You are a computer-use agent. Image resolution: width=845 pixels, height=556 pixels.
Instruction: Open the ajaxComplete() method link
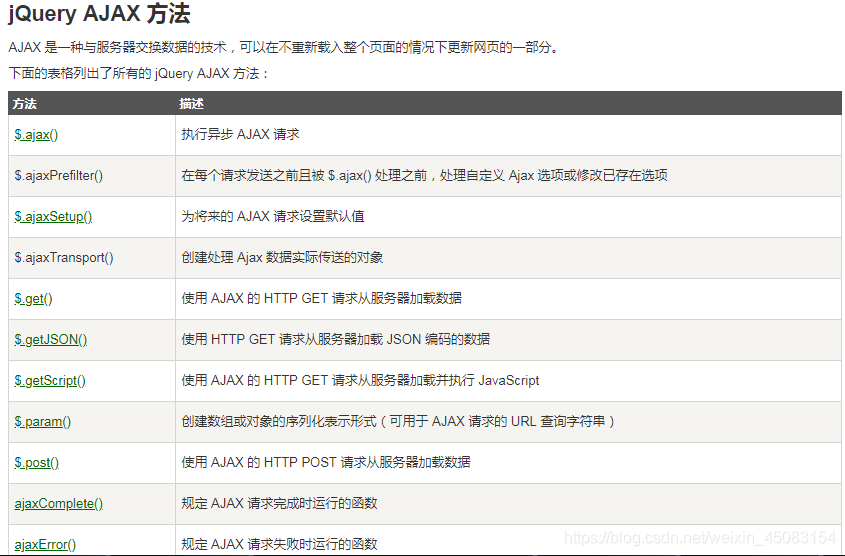pyautogui.click(x=59, y=503)
